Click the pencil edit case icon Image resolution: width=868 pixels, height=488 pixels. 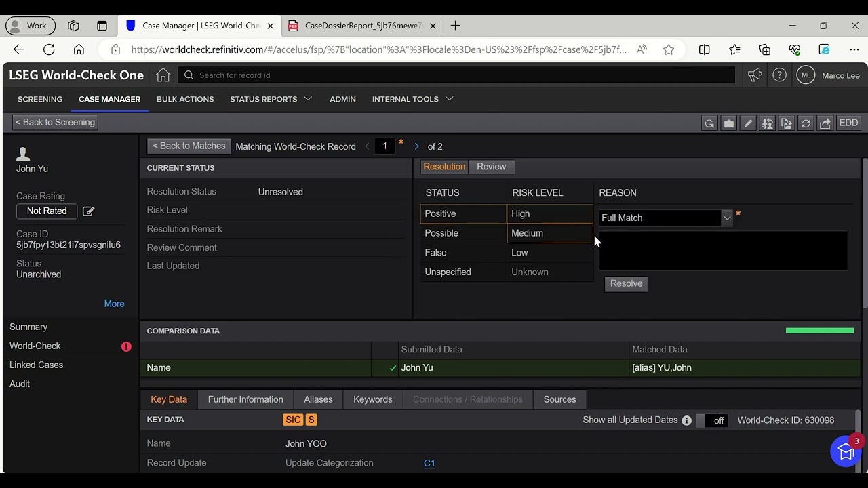[x=748, y=123]
